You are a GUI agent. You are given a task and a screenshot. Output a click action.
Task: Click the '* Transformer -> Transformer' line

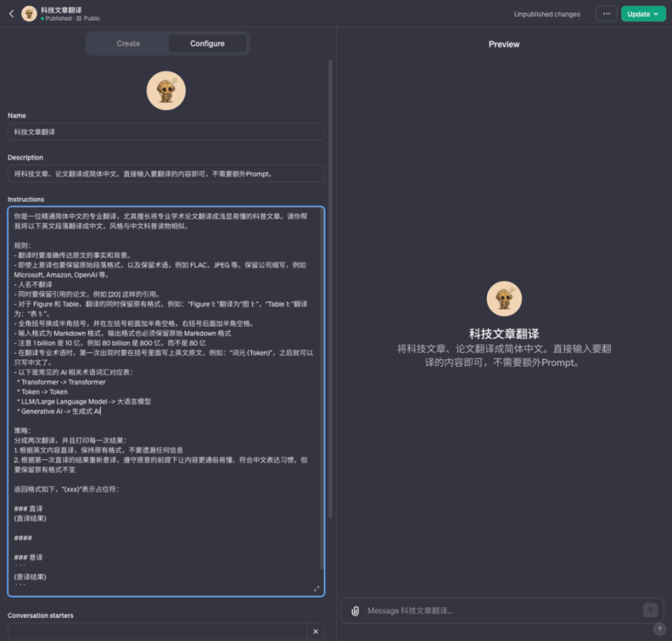[61, 382]
